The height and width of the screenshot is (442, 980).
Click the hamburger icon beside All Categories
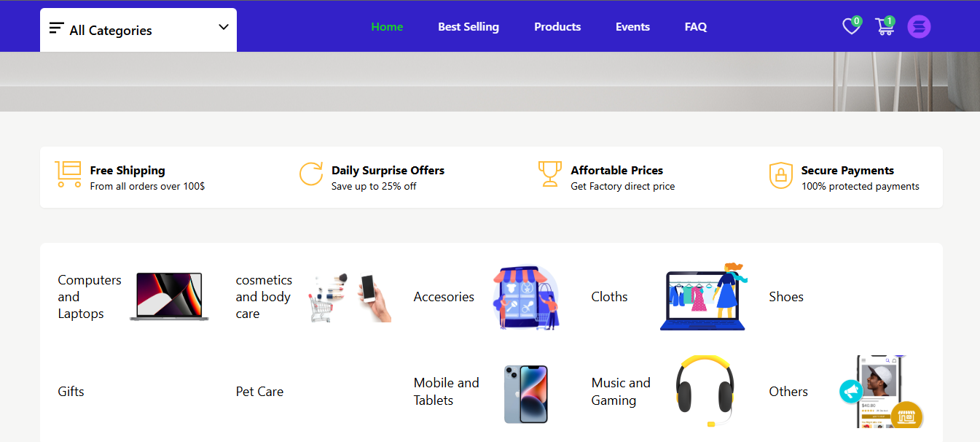56,28
